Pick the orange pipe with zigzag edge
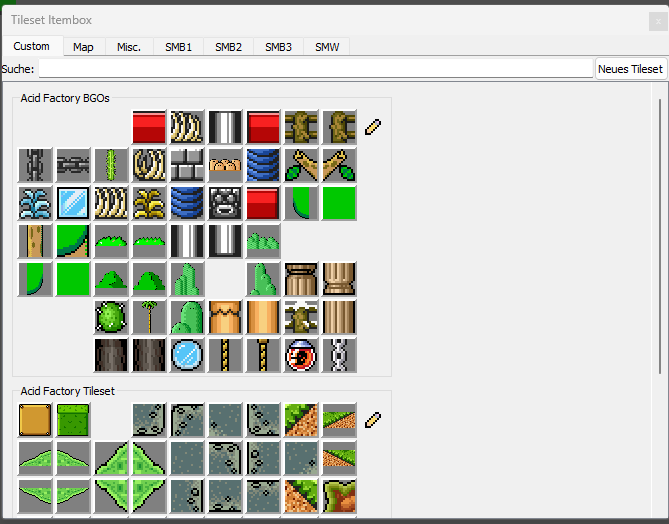The height and width of the screenshot is (524, 669). (225, 317)
